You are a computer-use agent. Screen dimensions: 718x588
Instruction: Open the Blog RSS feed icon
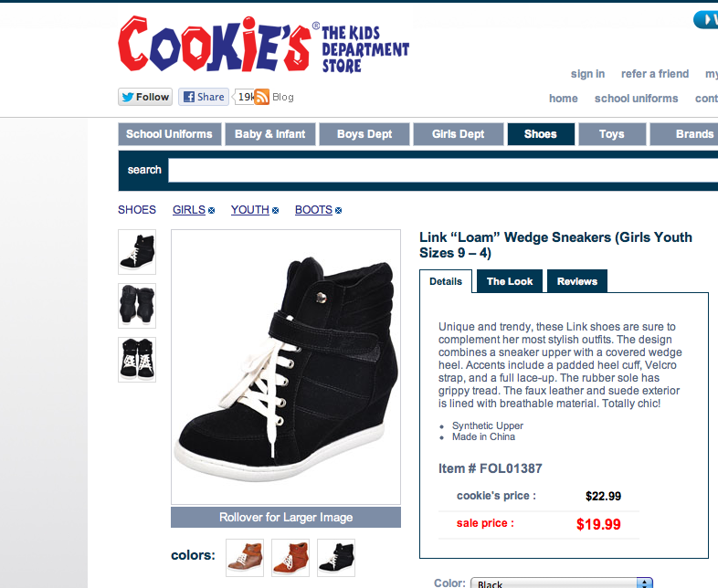pyautogui.click(x=261, y=97)
